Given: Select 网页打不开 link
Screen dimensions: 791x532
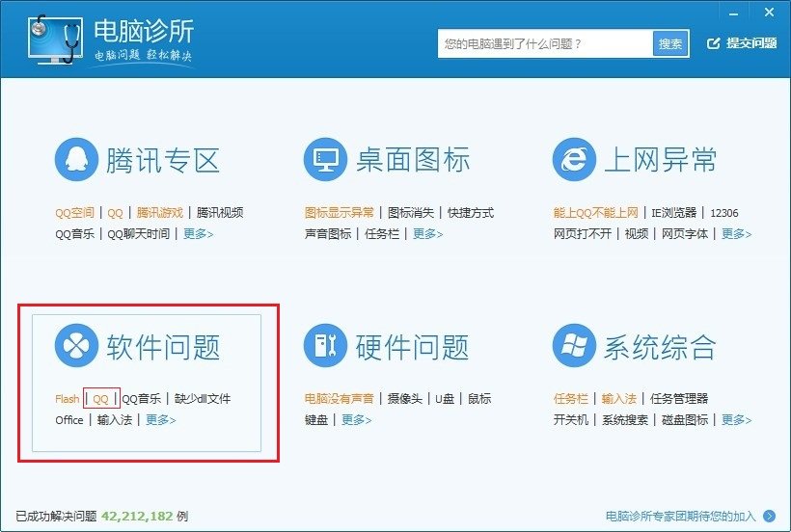Looking at the screenshot, I should (582, 234).
